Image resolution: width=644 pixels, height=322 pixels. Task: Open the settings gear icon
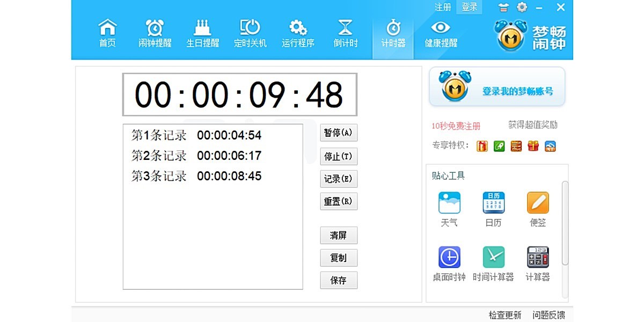519,7
